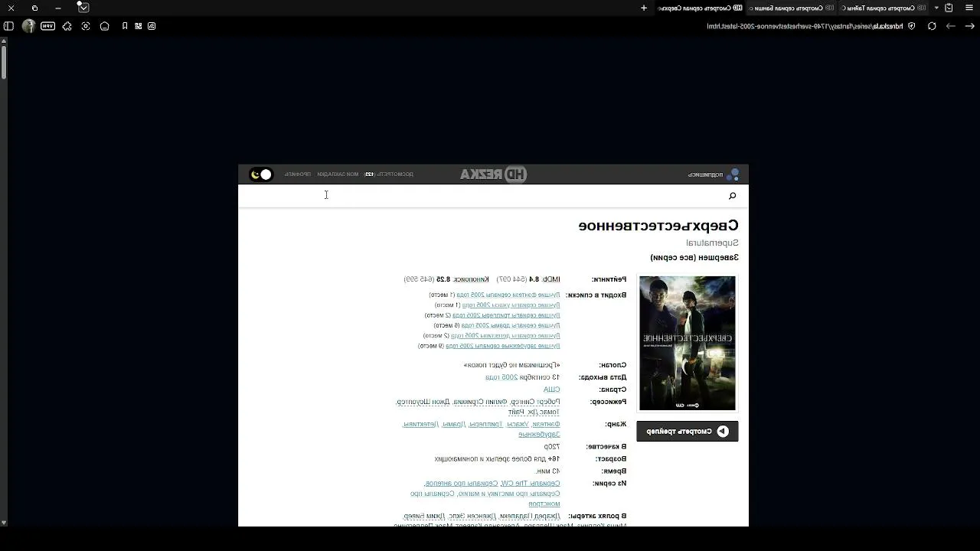Viewport: 980px width, 551px height.
Task: Click director 'Джон Шоуолтер' link
Action: (x=423, y=402)
